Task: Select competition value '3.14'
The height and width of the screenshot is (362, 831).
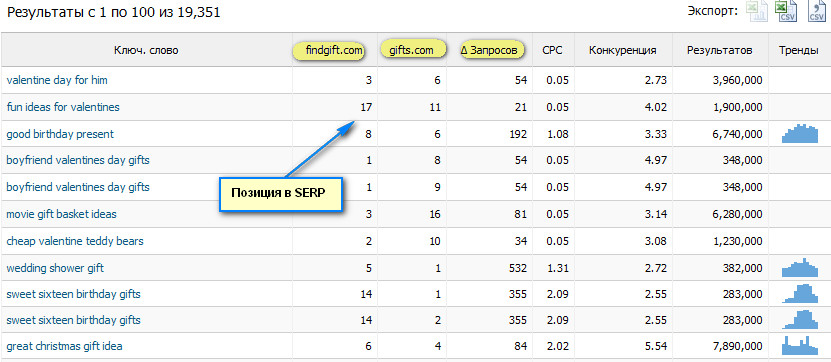Action: tap(656, 214)
